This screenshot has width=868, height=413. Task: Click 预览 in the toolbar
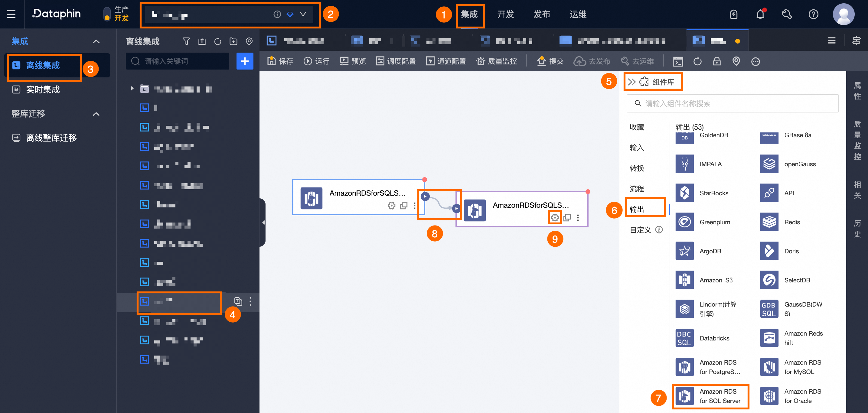[353, 61]
